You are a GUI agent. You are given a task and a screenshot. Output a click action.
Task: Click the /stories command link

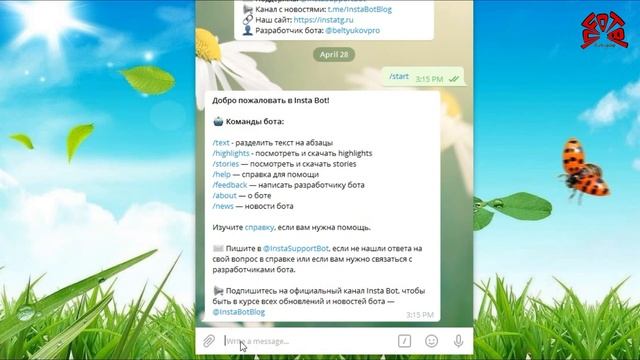coord(226,164)
